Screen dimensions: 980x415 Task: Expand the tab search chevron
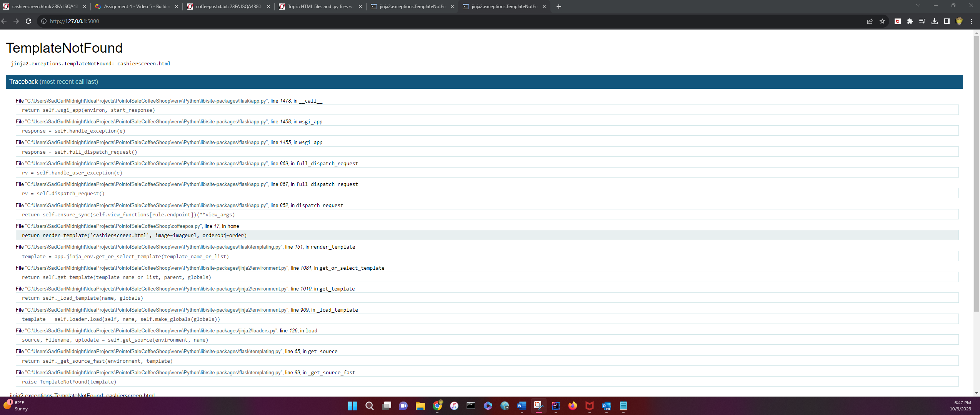918,6
